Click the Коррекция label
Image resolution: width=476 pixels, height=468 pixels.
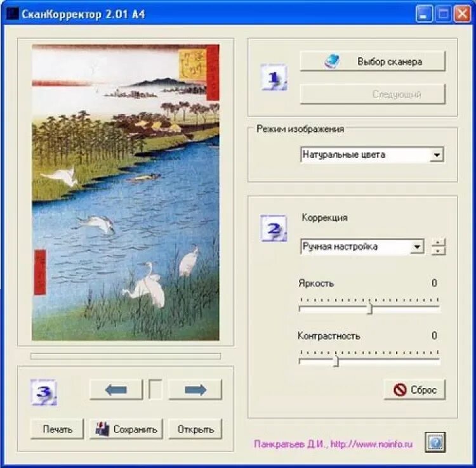[324, 218]
